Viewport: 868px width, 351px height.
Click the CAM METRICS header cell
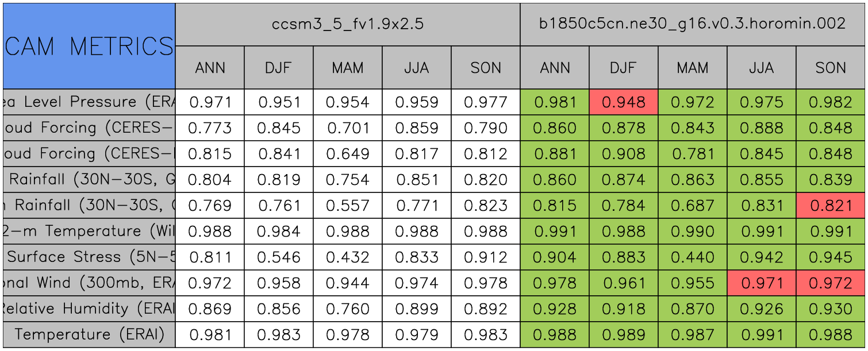pyautogui.click(x=89, y=46)
